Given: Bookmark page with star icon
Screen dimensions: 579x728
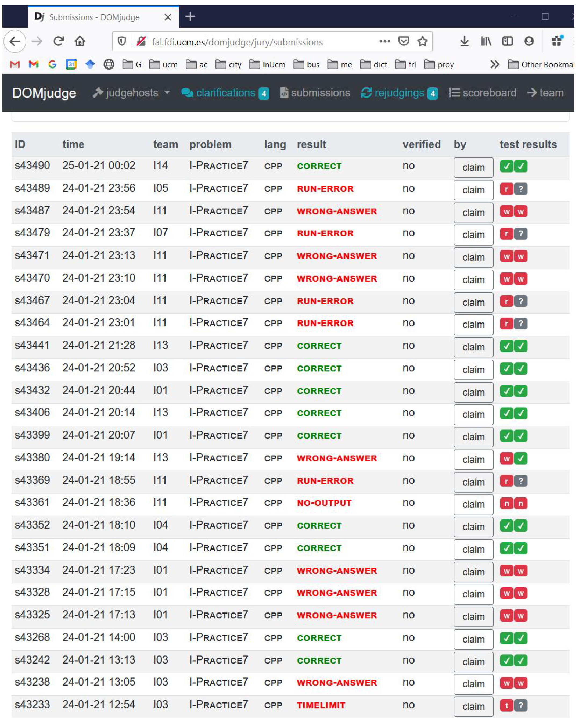Looking at the screenshot, I should point(422,42).
